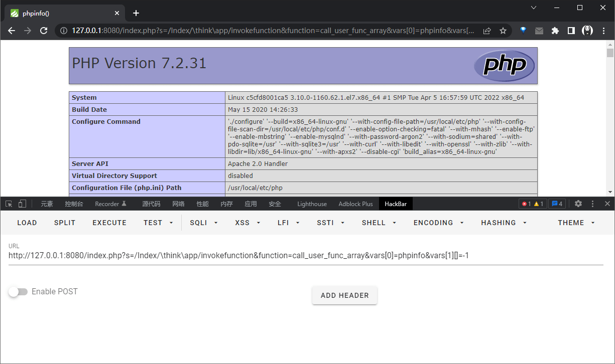This screenshot has width=615, height=364.
Task: Open the mail extension icon
Action: [539, 31]
